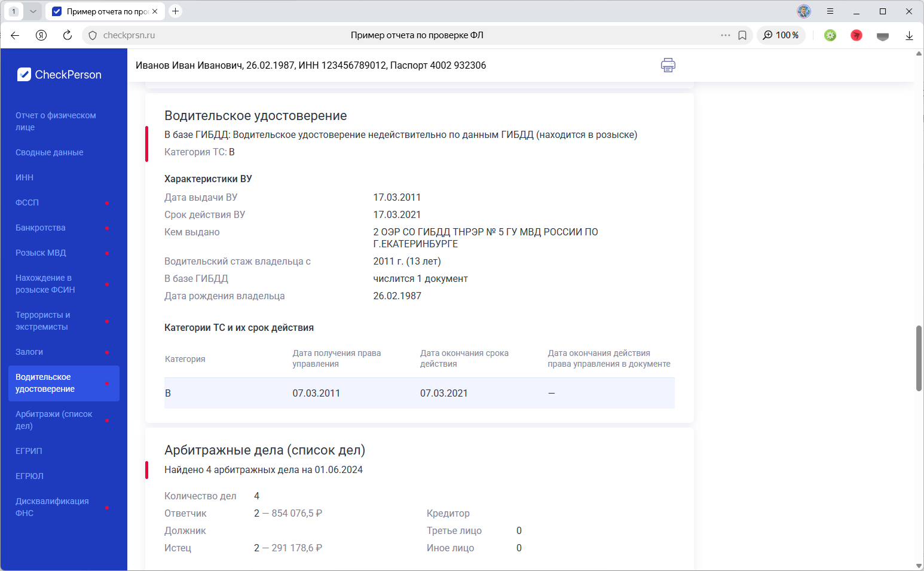This screenshot has width=924, height=571.
Task: Close the current browser tab
Action: tap(155, 11)
